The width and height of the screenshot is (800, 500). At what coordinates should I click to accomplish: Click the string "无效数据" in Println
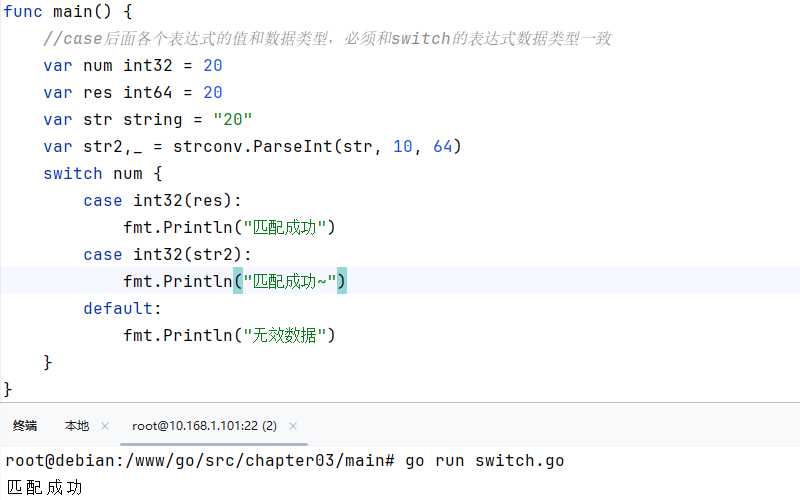click(285, 336)
